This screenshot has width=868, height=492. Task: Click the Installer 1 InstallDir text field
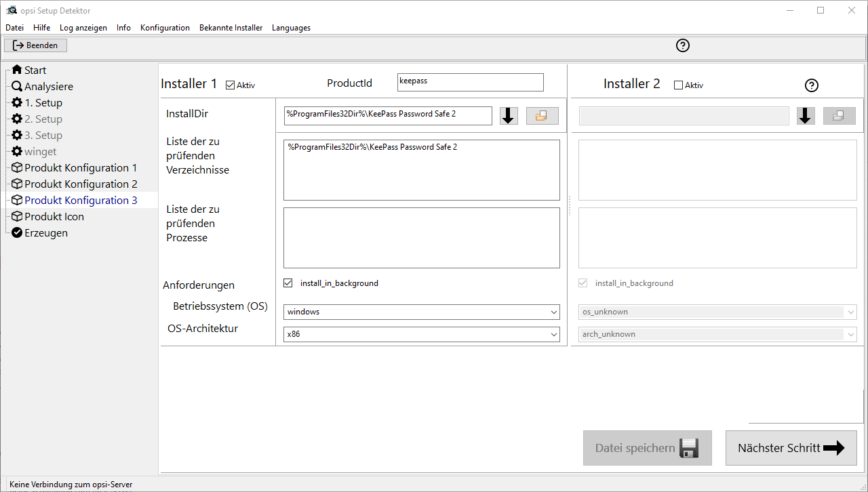point(388,116)
